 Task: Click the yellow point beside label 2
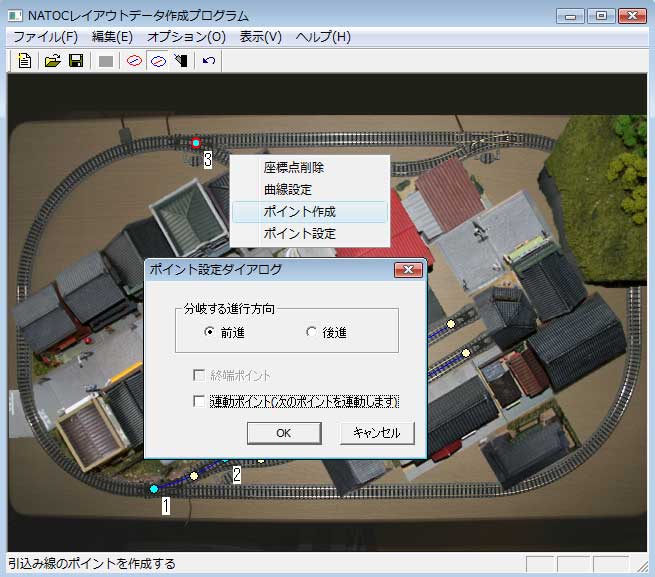[194, 476]
